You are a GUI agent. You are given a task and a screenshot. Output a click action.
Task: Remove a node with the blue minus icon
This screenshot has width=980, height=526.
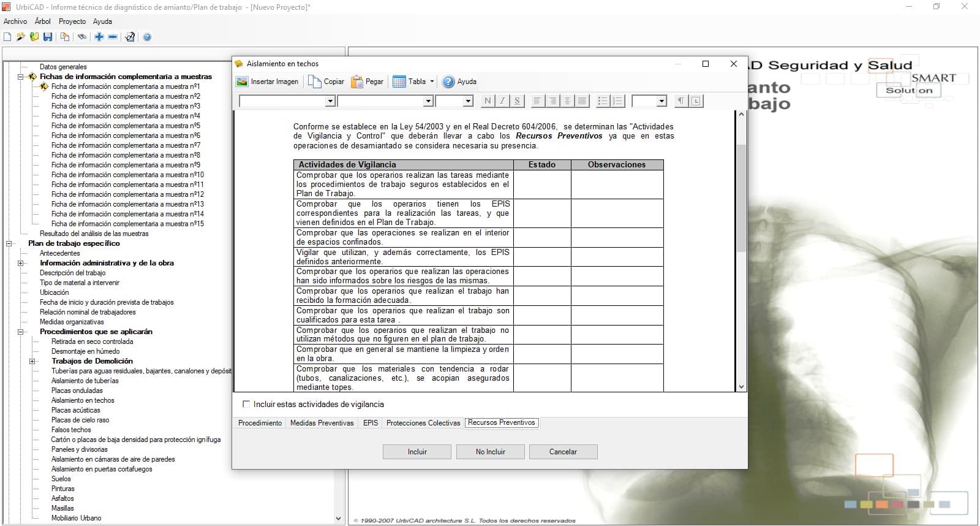click(113, 37)
